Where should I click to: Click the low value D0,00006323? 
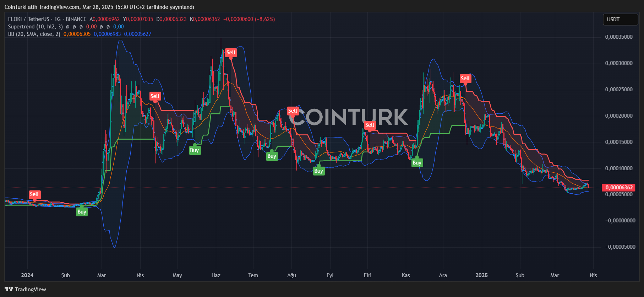(171, 19)
